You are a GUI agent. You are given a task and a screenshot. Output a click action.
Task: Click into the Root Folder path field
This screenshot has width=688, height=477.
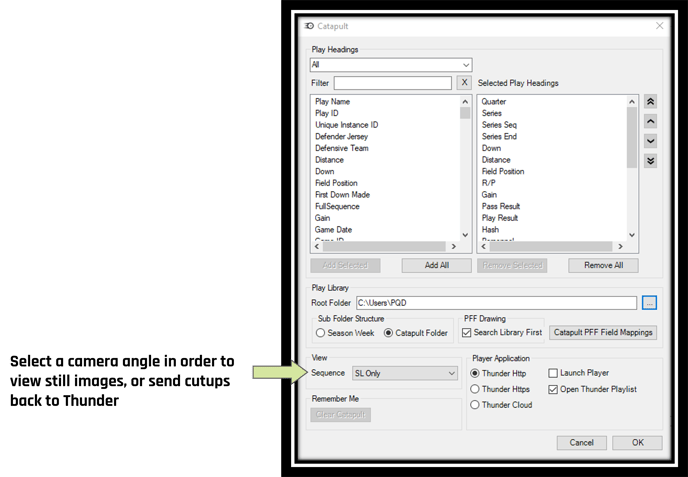(x=496, y=303)
